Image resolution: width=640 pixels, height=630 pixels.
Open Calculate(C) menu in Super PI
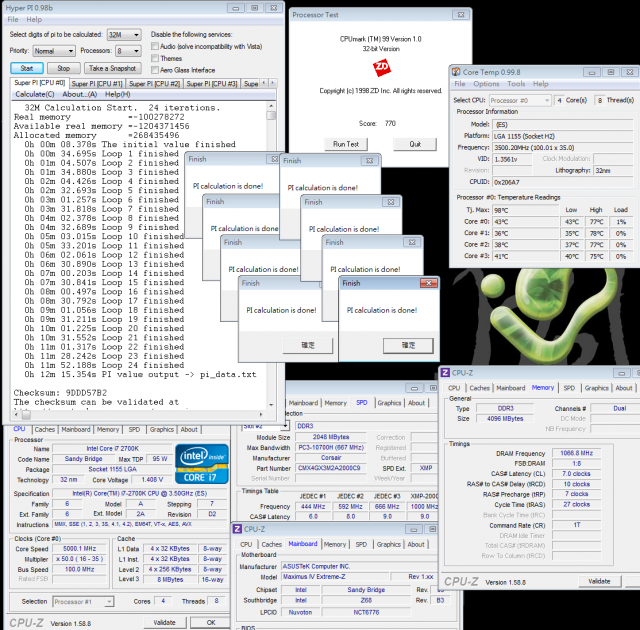click(35, 94)
